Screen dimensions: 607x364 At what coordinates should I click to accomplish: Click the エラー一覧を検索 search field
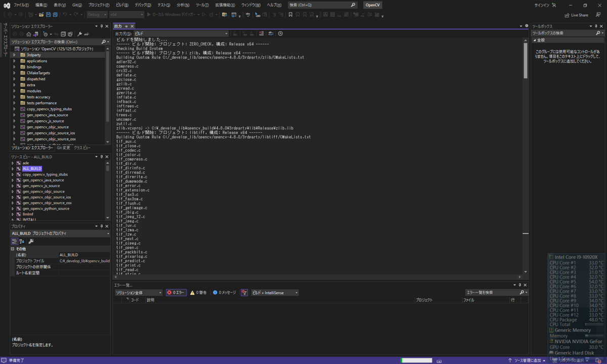pyautogui.click(x=497, y=292)
